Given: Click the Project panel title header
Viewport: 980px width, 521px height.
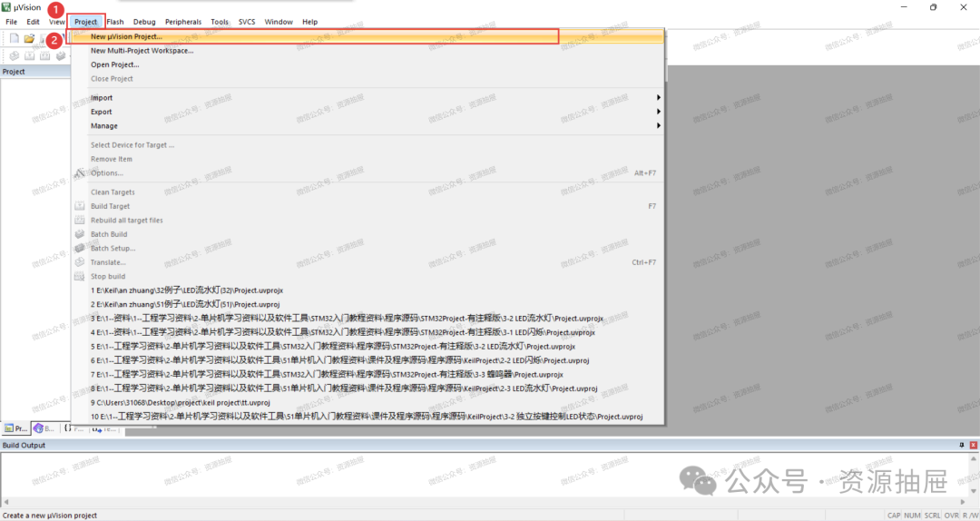Looking at the screenshot, I should click(x=35, y=72).
